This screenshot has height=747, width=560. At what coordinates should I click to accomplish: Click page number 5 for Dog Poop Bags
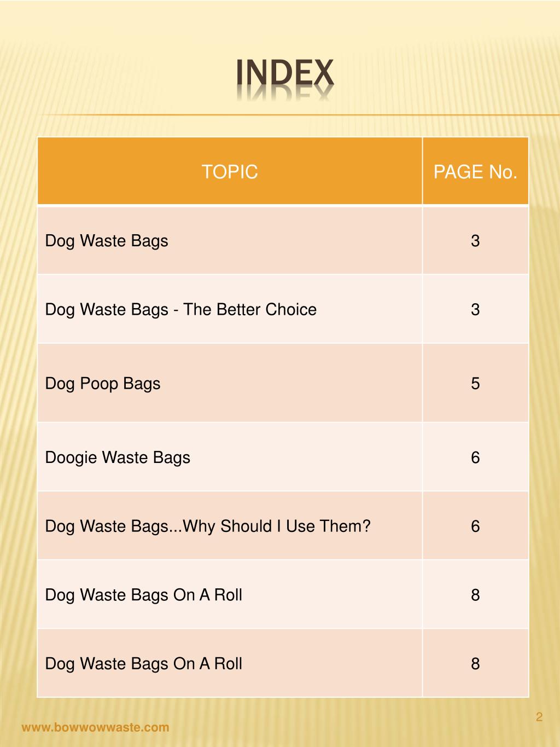coord(475,383)
